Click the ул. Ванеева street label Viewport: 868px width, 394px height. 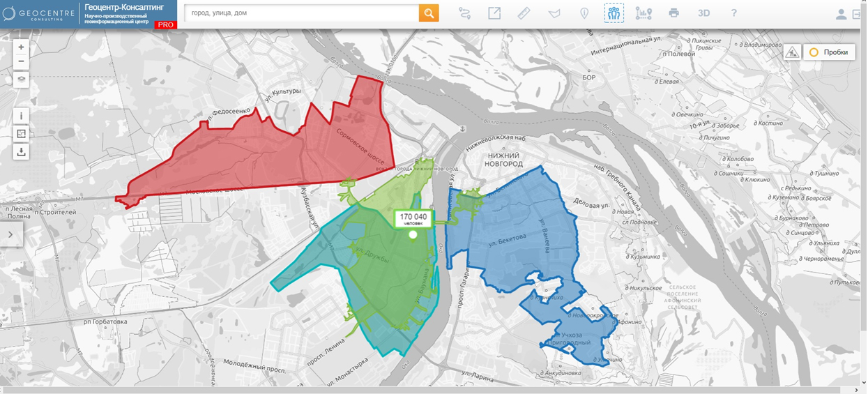[545, 236]
